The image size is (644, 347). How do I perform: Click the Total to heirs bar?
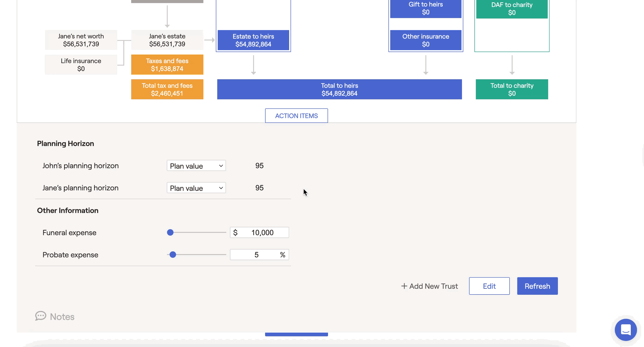coord(339,89)
